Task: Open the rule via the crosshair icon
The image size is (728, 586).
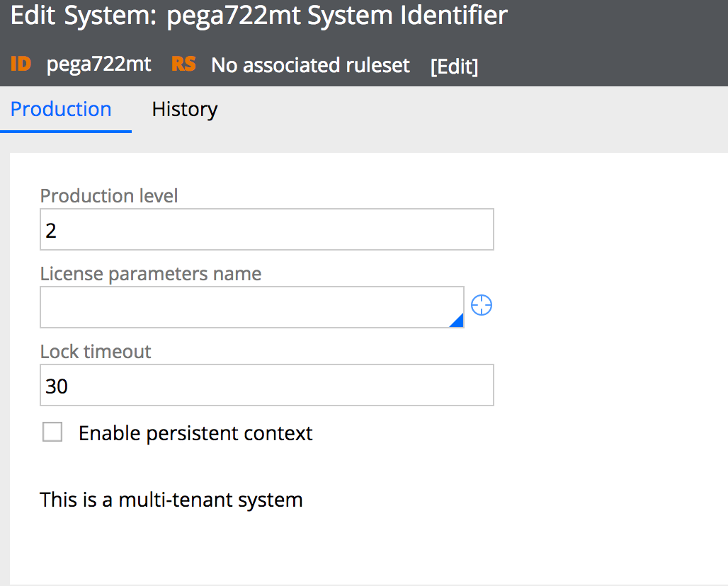Action: (x=482, y=305)
